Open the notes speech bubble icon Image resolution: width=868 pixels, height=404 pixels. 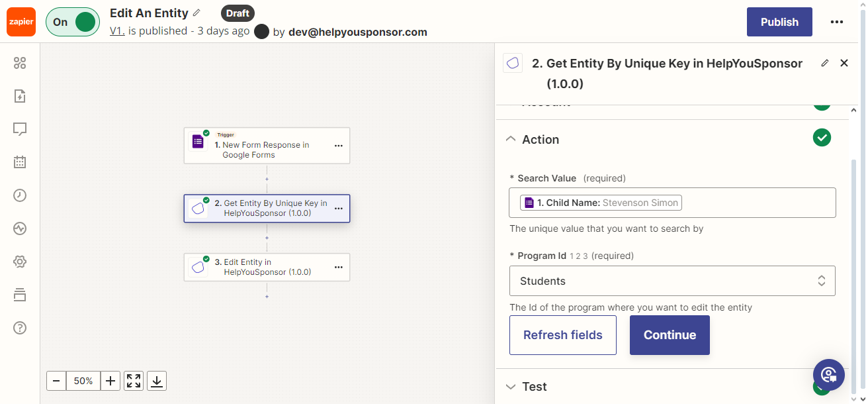[20, 129]
